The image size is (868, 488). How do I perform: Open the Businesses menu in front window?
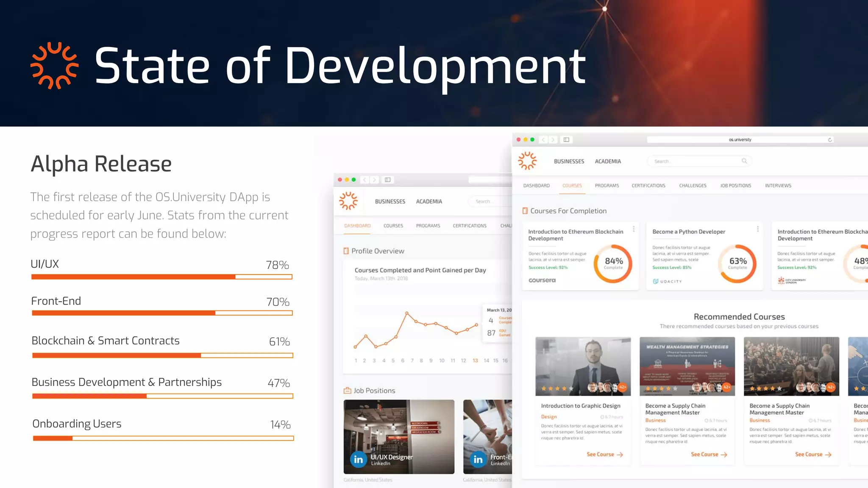pyautogui.click(x=569, y=161)
